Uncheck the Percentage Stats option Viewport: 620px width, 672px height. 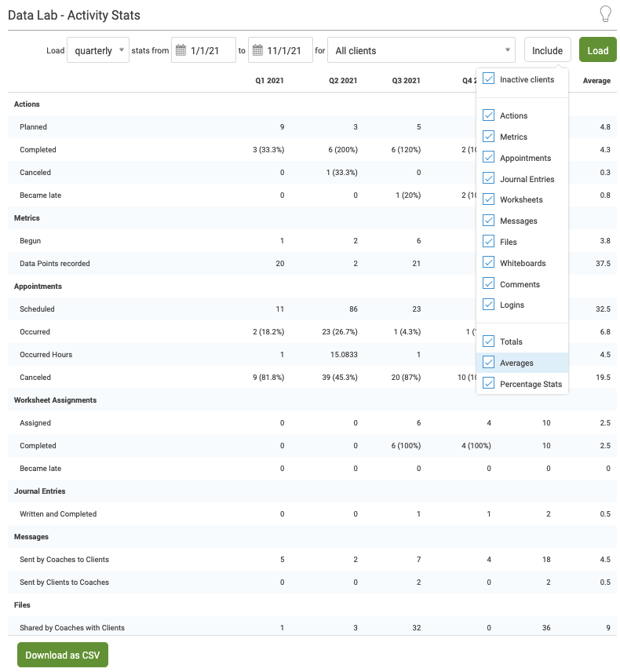(x=489, y=384)
